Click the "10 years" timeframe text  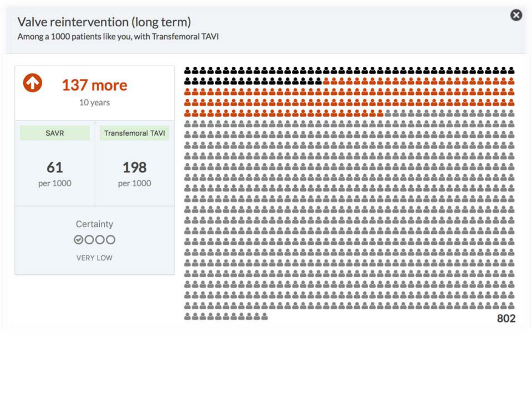[94, 102]
